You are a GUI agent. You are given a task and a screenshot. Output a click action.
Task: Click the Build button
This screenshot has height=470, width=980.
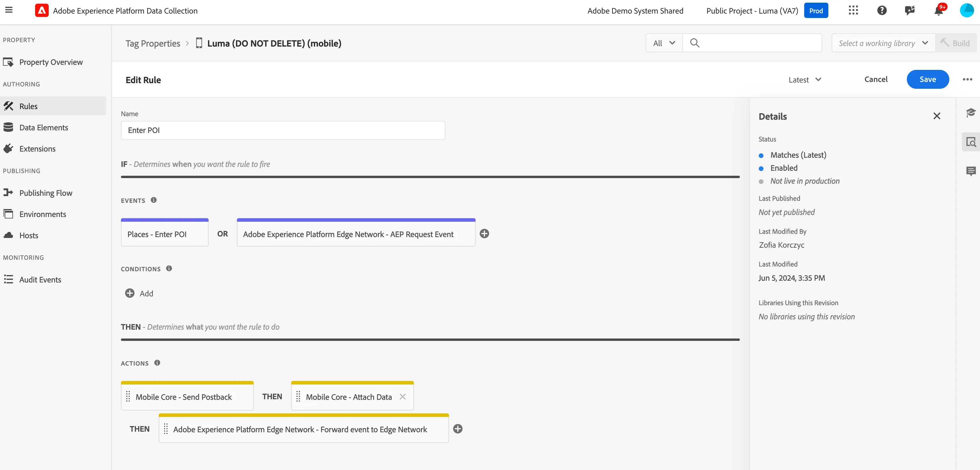click(956, 43)
